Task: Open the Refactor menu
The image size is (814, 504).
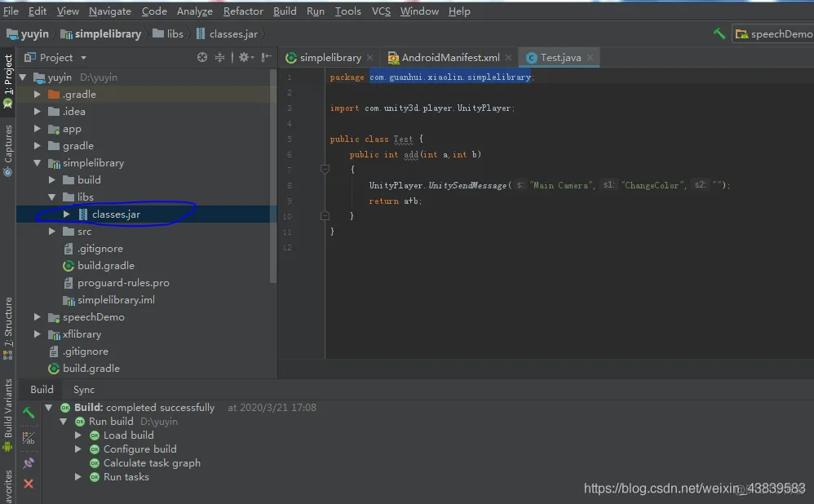Action: tap(243, 11)
